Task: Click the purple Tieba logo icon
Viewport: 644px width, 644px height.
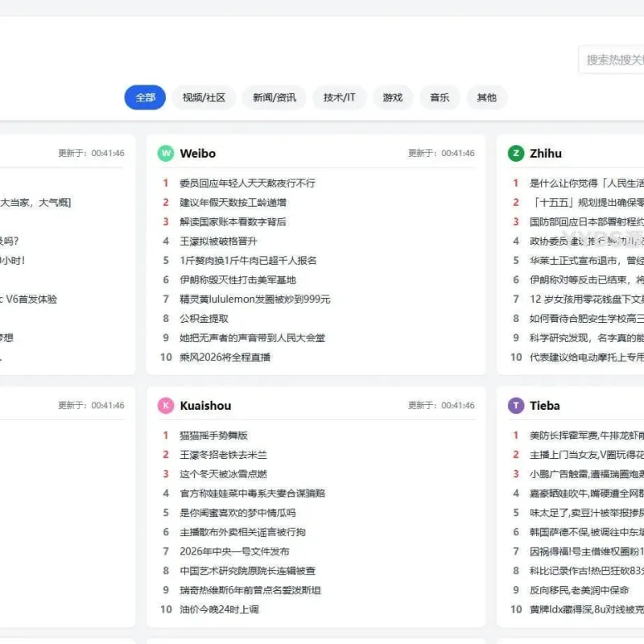Action: tap(516, 406)
